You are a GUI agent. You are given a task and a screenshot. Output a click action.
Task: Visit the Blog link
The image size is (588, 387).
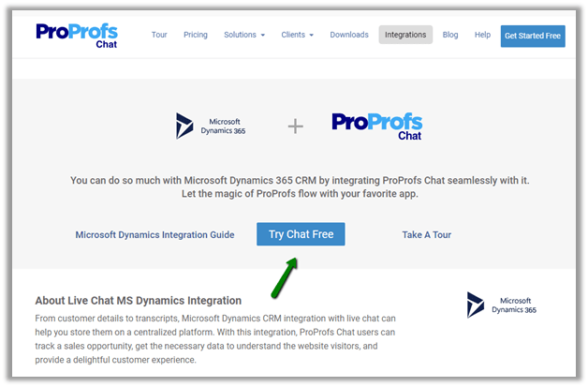click(450, 35)
